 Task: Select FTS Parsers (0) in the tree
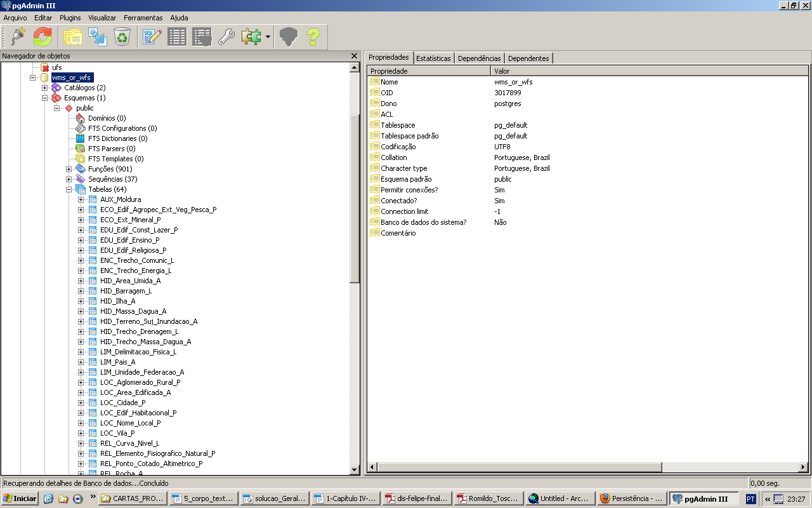[112, 149]
